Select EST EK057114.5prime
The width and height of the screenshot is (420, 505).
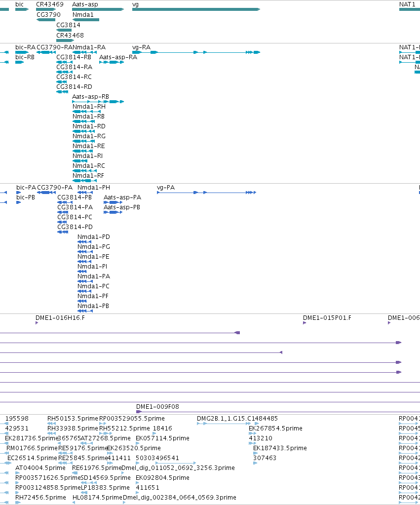[x=163, y=439]
